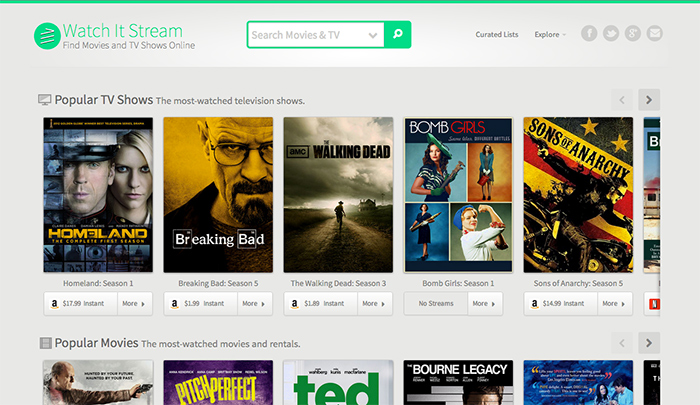The height and width of the screenshot is (405, 700).
Task: Open the Curated Lists menu item
Action: tap(497, 34)
